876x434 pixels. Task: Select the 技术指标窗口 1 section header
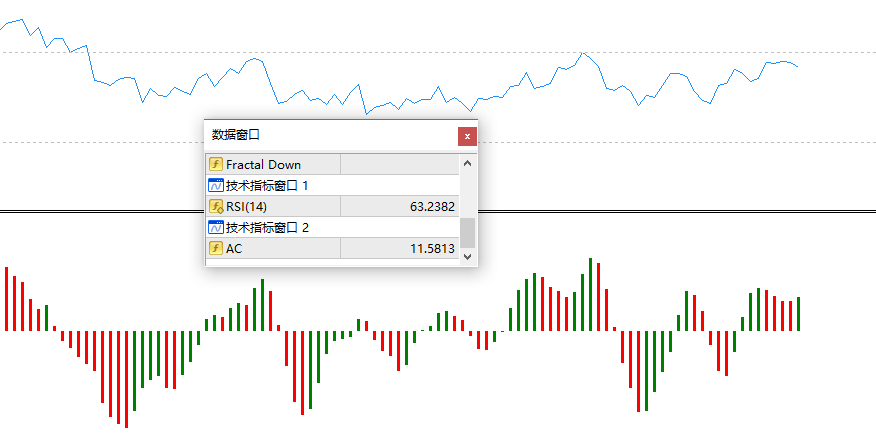[267, 185]
